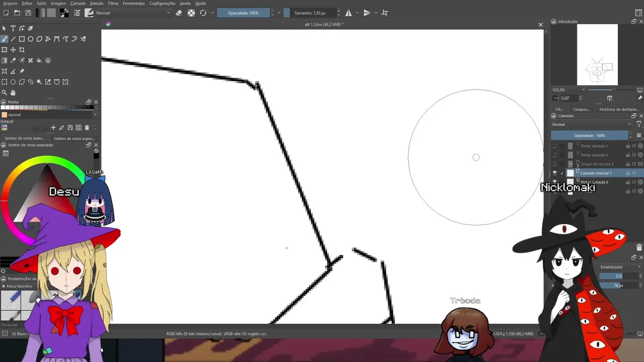Toggle preserve alpha checkerboard icon
This screenshot has height=362, width=644.
[191, 13]
